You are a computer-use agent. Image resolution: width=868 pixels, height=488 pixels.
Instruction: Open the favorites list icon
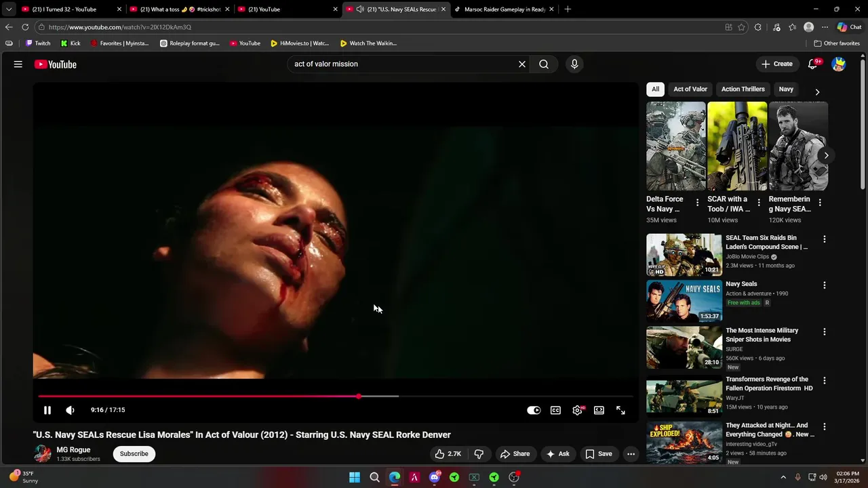click(792, 27)
